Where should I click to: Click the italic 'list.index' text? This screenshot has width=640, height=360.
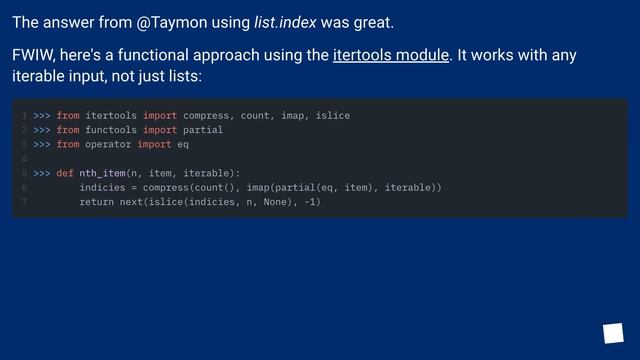tap(285, 22)
